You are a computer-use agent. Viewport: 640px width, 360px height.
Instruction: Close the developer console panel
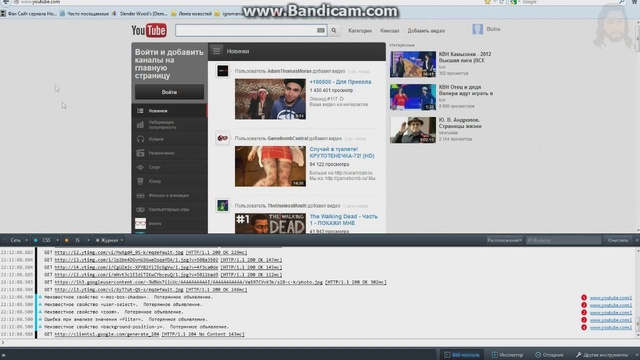[637, 240]
